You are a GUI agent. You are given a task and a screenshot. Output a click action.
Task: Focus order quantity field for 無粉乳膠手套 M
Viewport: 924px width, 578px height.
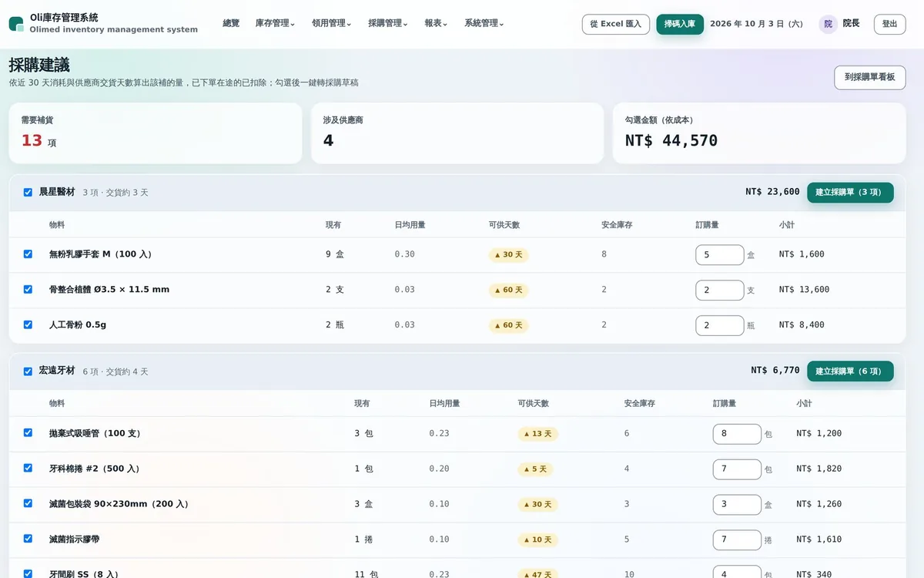click(720, 255)
